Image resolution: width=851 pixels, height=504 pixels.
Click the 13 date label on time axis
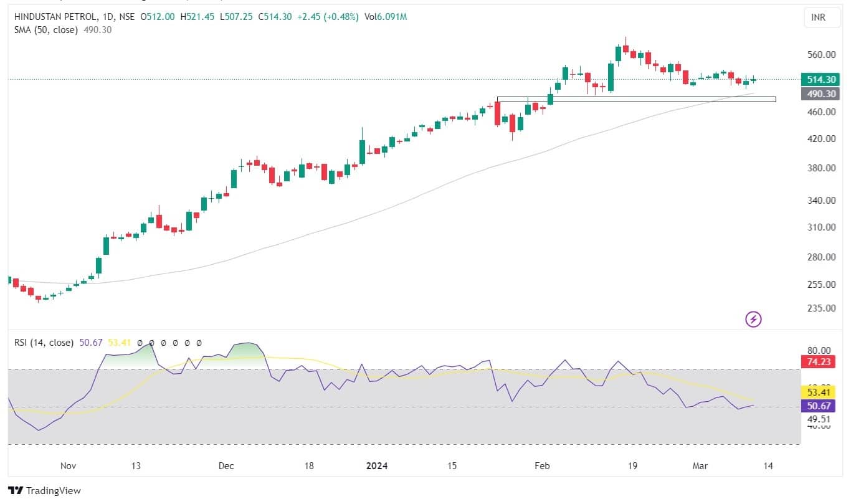(x=136, y=466)
